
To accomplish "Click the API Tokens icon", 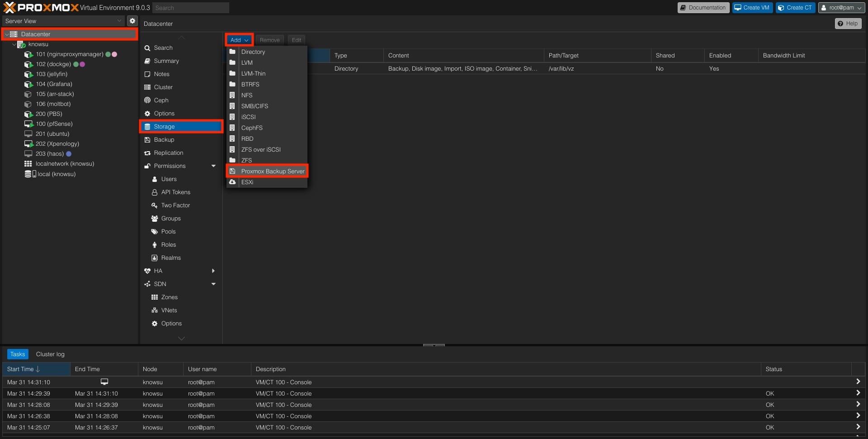I will (155, 192).
